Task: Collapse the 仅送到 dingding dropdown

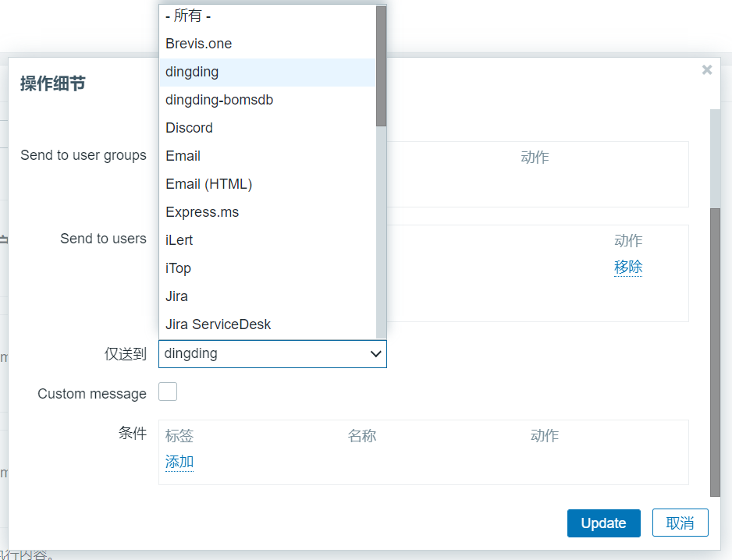Action: point(272,354)
